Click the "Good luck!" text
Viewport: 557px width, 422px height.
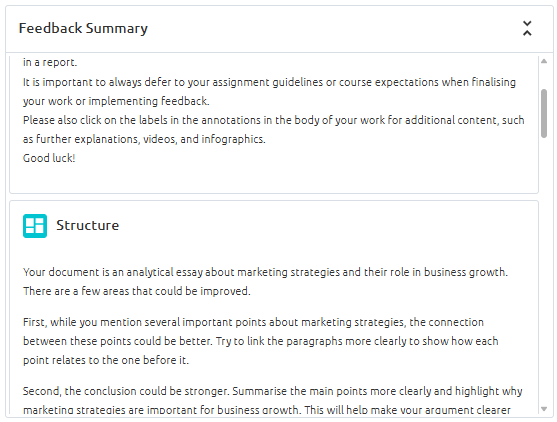(x=49, y=158)
